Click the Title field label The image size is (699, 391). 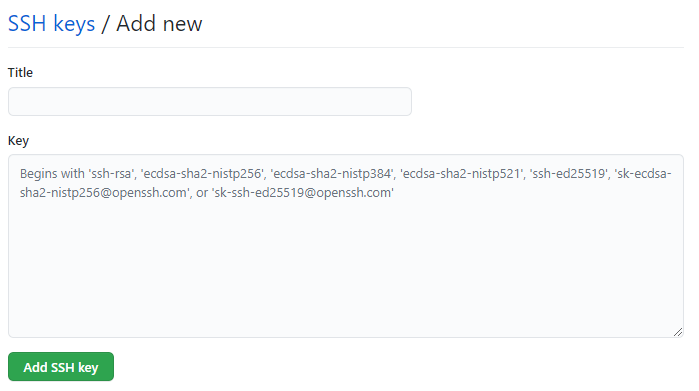tap(20, 73)
